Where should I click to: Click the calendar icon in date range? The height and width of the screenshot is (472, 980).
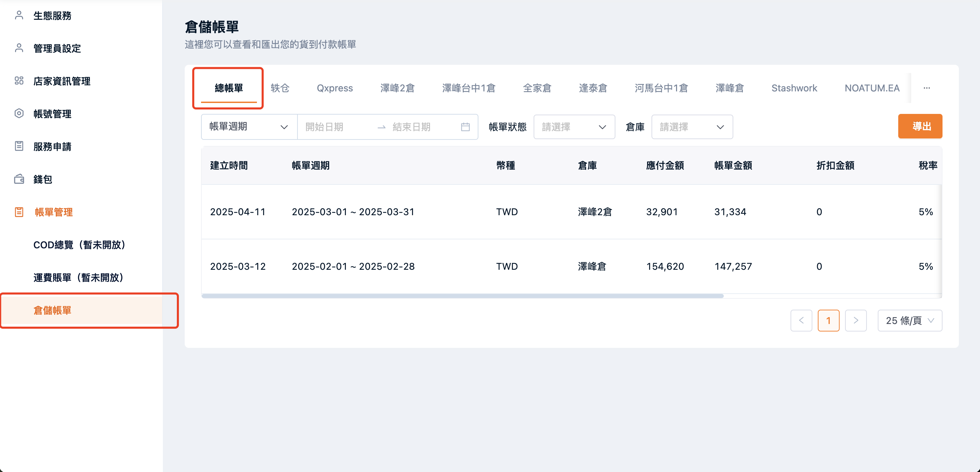point(465,127)
